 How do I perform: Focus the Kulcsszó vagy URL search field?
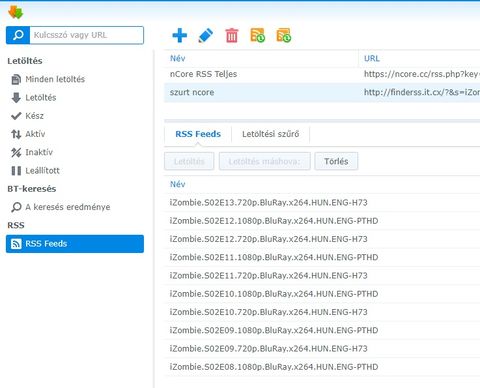pyautogui.click(x=87, y=35)
